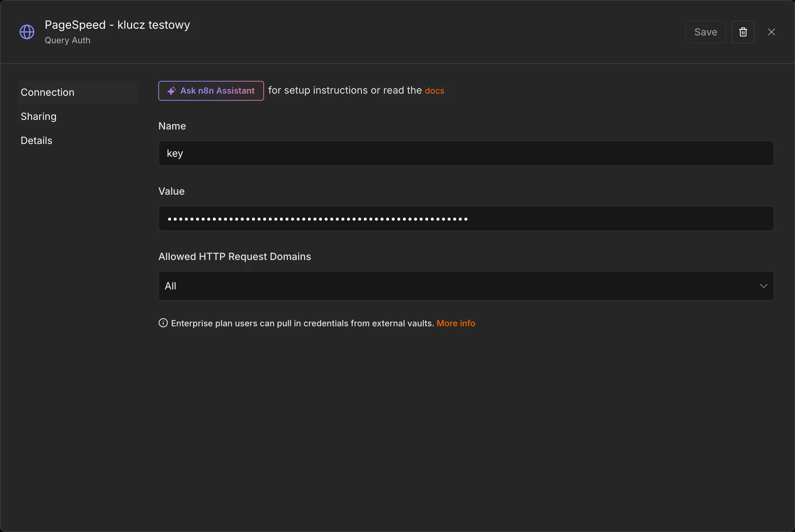The height and width of the screenshot is (532, 795).
Task: Click the info circle icon
Action: point(163,323)
